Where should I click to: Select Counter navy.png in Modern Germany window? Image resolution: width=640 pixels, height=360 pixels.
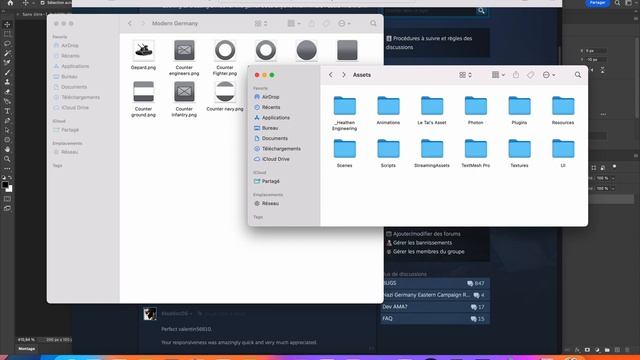pyautogui.click(x=225, y=96)
